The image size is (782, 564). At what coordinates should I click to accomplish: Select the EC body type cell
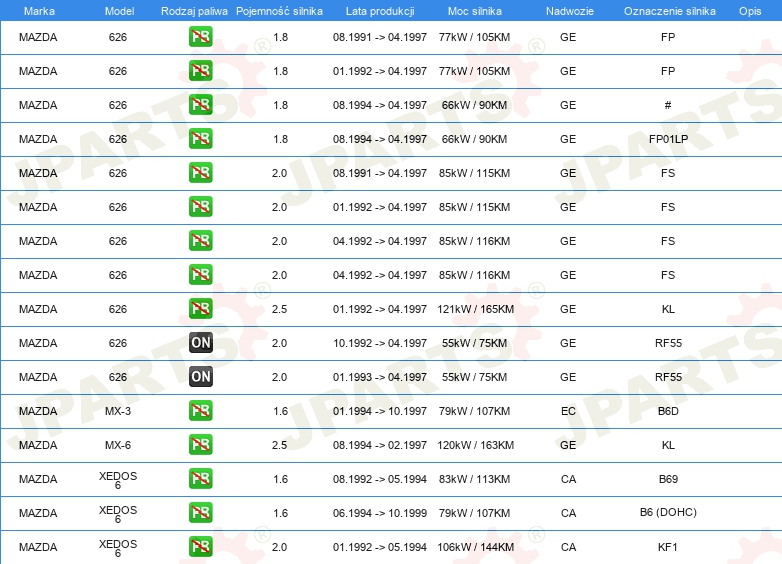(x=568, y=411)
